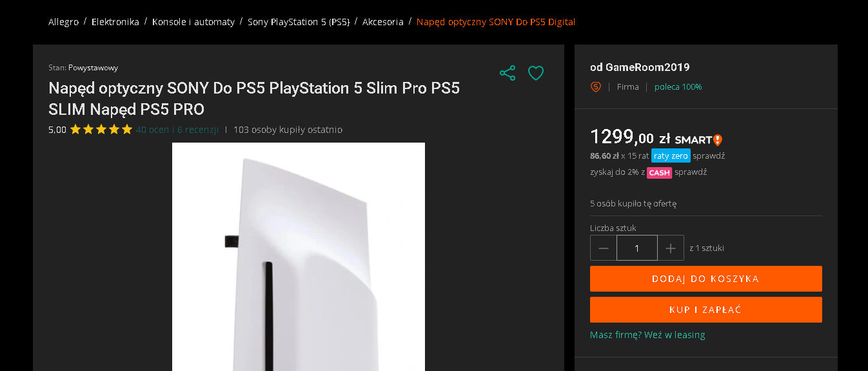Click the quantity input field

[x=637, y=248]
